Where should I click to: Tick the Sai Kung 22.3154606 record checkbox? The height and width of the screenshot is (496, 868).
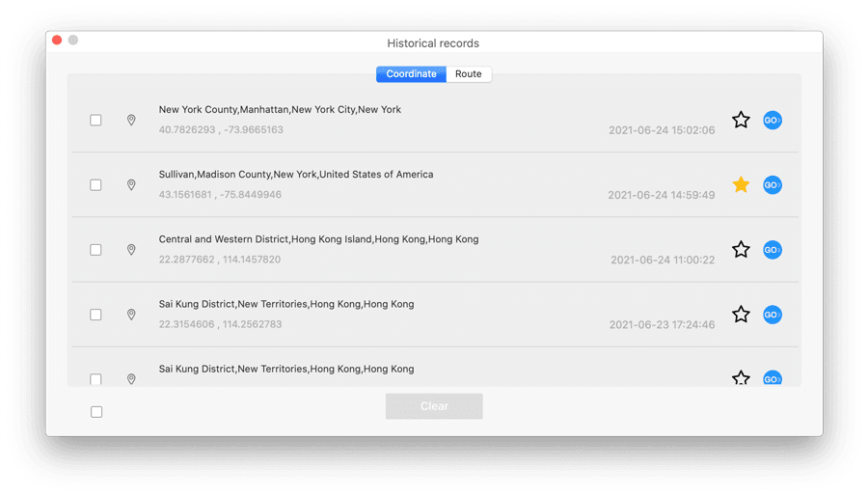pos(95,314)
